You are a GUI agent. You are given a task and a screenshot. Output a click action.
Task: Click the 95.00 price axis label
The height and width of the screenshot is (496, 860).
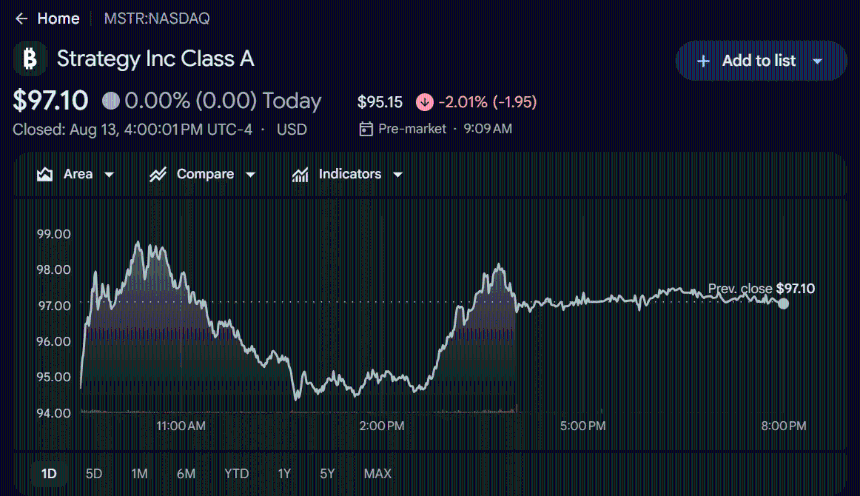pos(54,377)
